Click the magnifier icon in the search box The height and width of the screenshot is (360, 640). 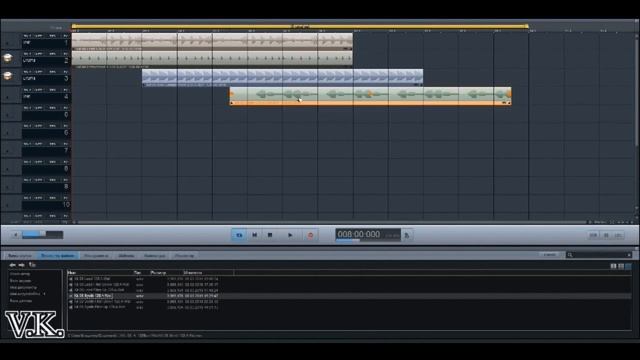pyautogui.click(x=570, y=255)
